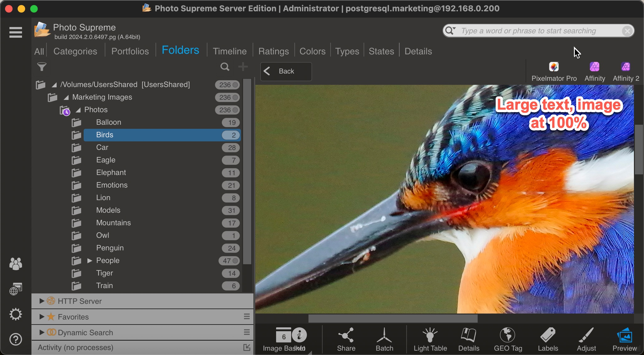
Task: Click the folder tree vertical scrollbar
Action: [x=247, y=171]
